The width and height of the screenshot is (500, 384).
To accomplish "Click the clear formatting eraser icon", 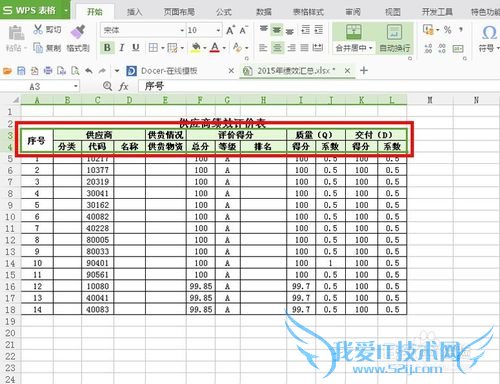I will pyautogui.click(x=237, y=48).
